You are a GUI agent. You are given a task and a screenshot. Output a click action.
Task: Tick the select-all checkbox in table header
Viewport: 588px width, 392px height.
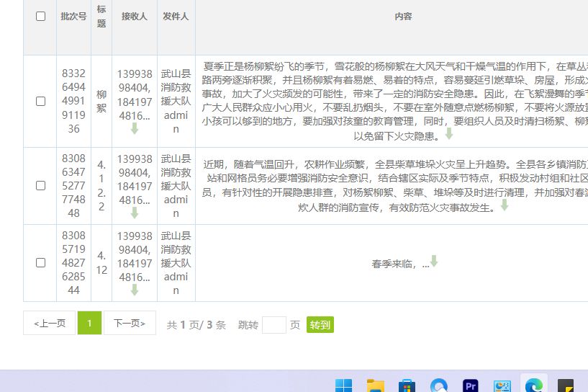pyautogui.click(x=40, y=17)
